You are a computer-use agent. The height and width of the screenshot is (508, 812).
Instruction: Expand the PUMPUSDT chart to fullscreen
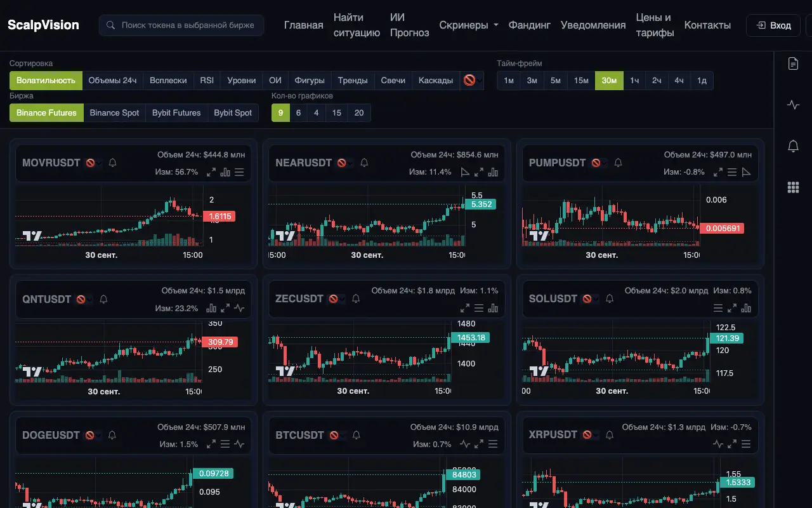click(718, 172)
